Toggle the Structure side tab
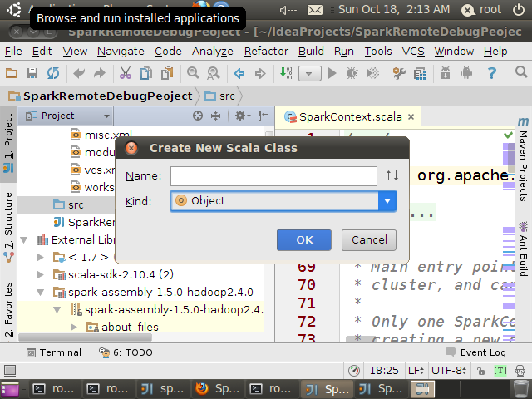 (x=8, y=227)
